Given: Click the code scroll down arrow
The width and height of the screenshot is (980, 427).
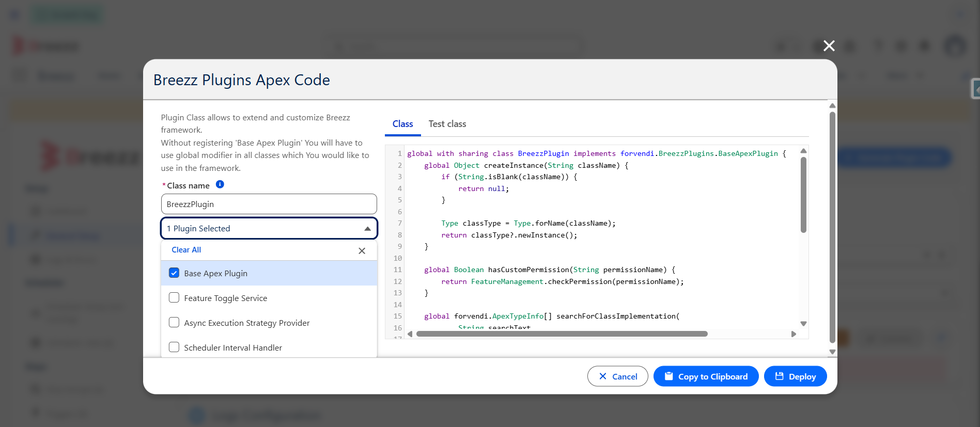Looking at the screenshot, I should [803, 324].
